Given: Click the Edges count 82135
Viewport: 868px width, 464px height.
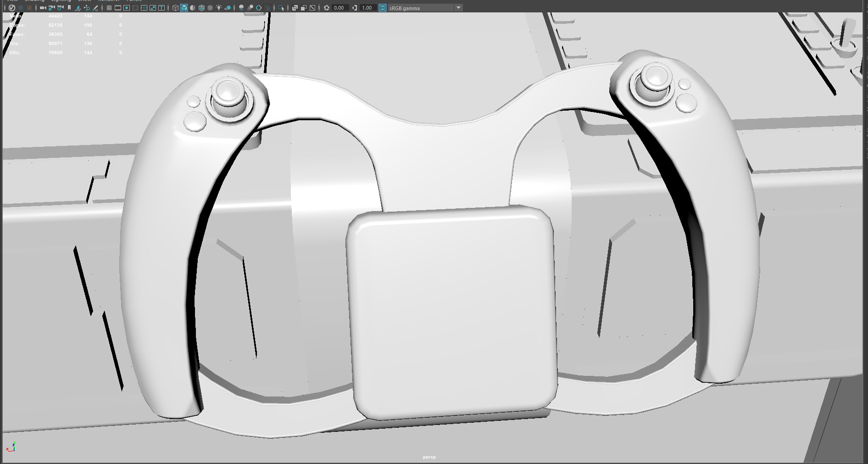Looking at the screenshot, I should click(x=56, y=25).
